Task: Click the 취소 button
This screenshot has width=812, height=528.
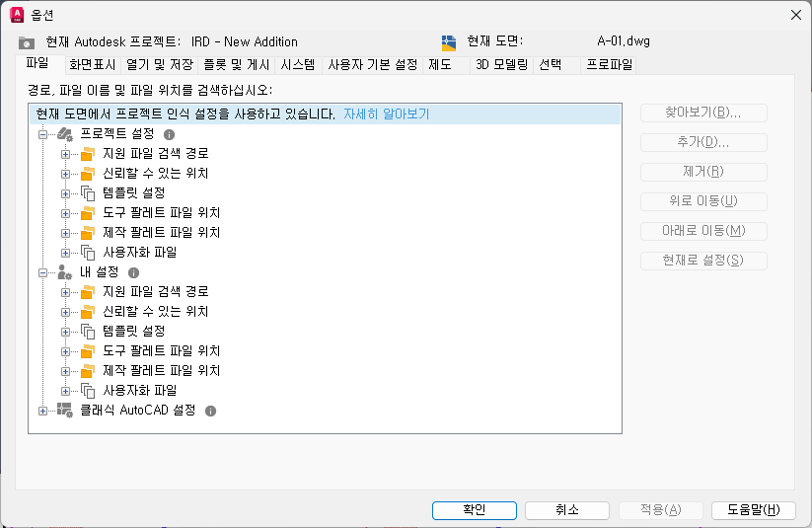Action: coord(567,510)
